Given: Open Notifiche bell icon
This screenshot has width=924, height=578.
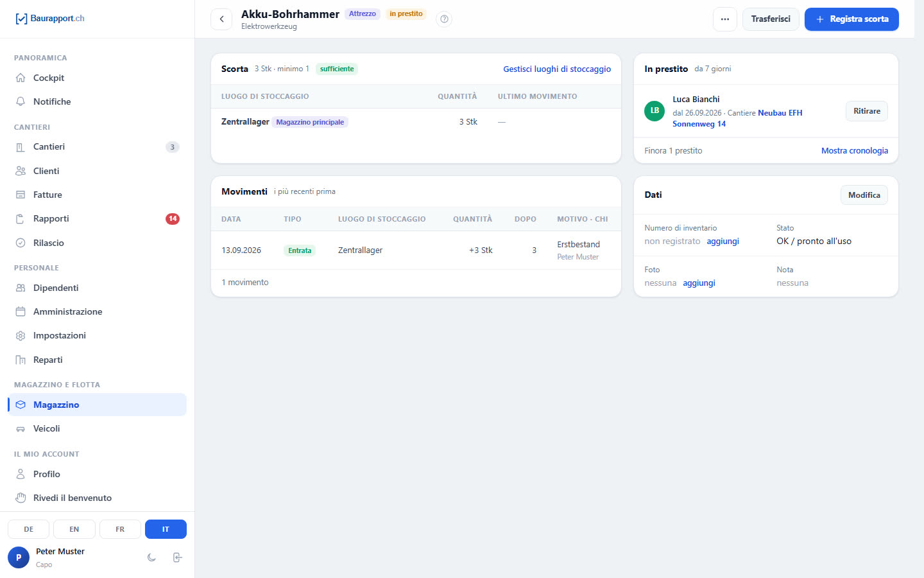Looking at the screenshot, I should click(x=21, y=101).
